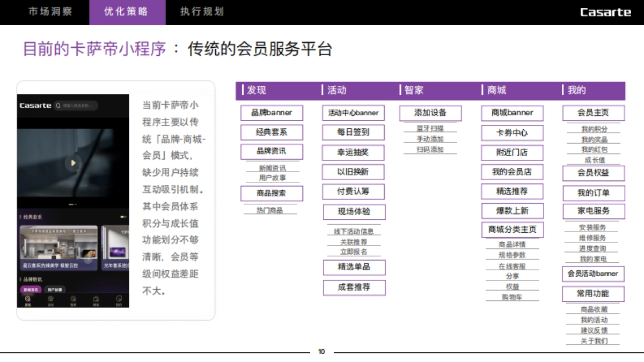This screenshot has height=362, width=644.
Task: Click the 每日签到 box under 活动
Action: (354, 132)
